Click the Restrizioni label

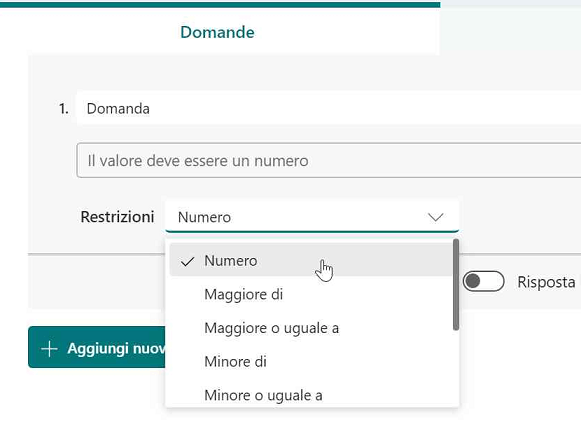(x=117, y=217)
